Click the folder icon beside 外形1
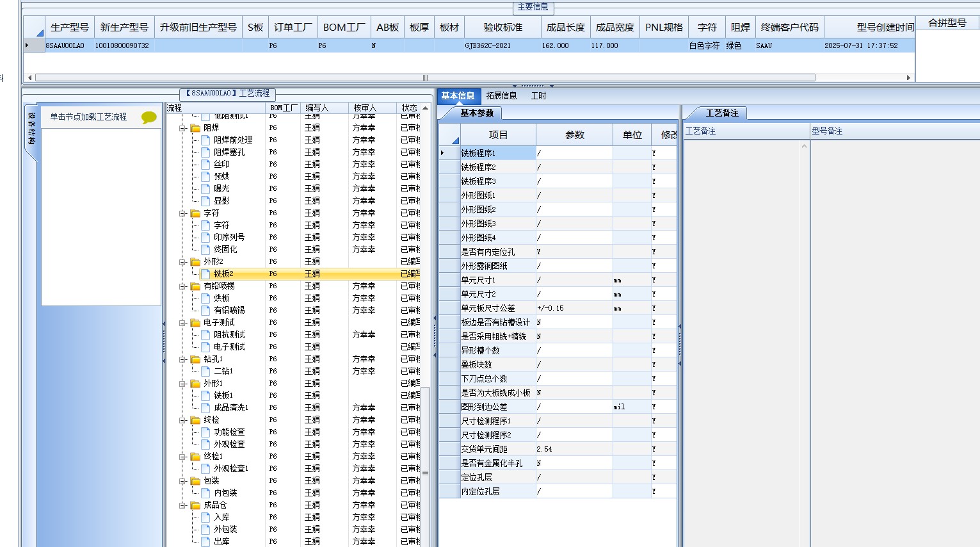This screenshot has width=980, height=547. click(196, 384)
